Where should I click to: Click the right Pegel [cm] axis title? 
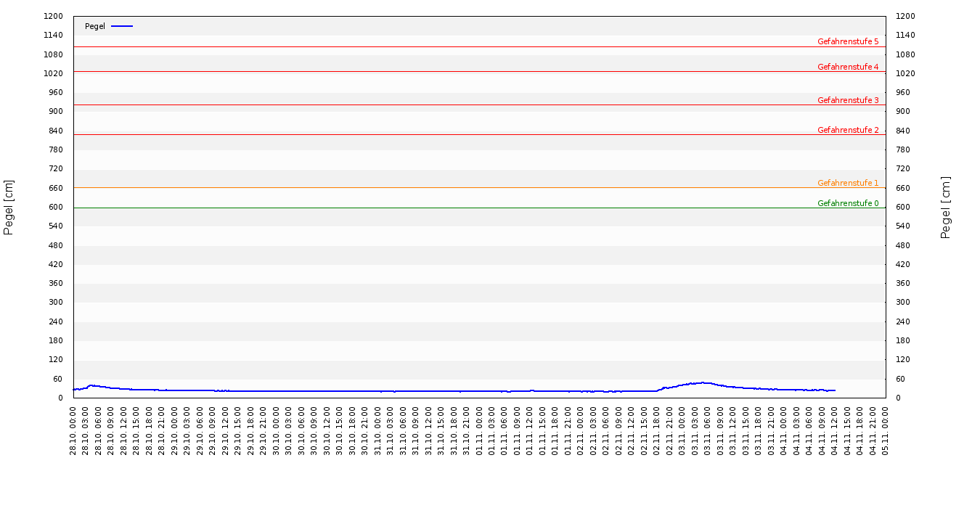click(x=946, y=207)
